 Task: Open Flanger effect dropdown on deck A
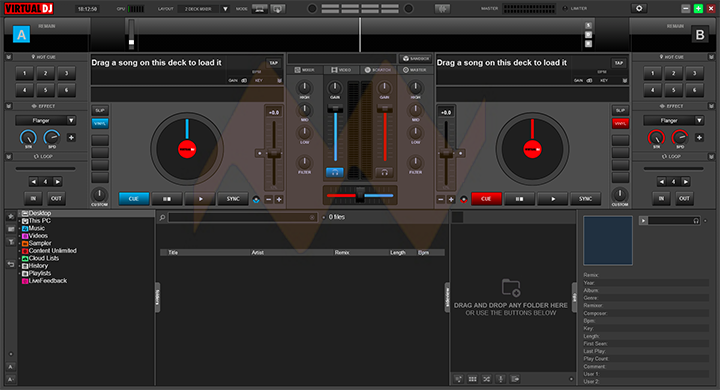(71, 120)
